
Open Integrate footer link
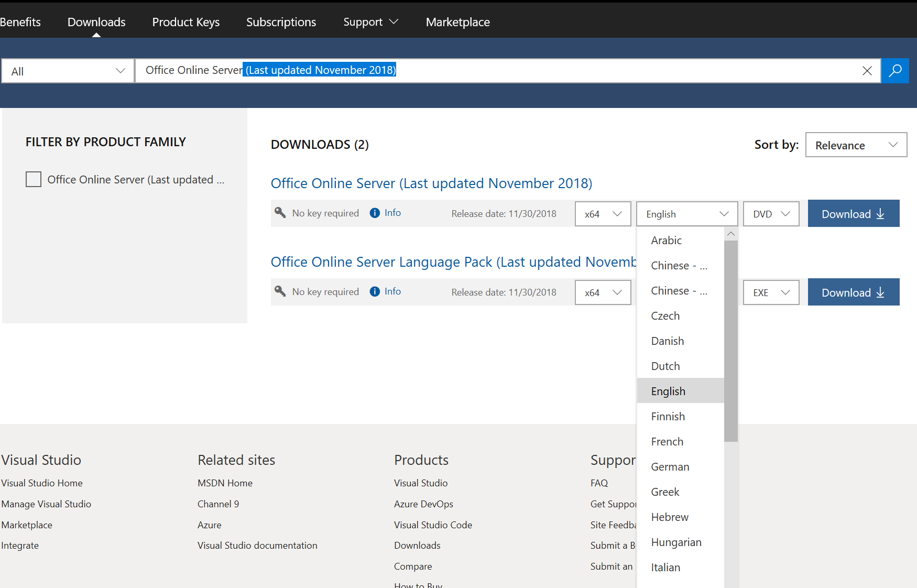click(20, 545)
